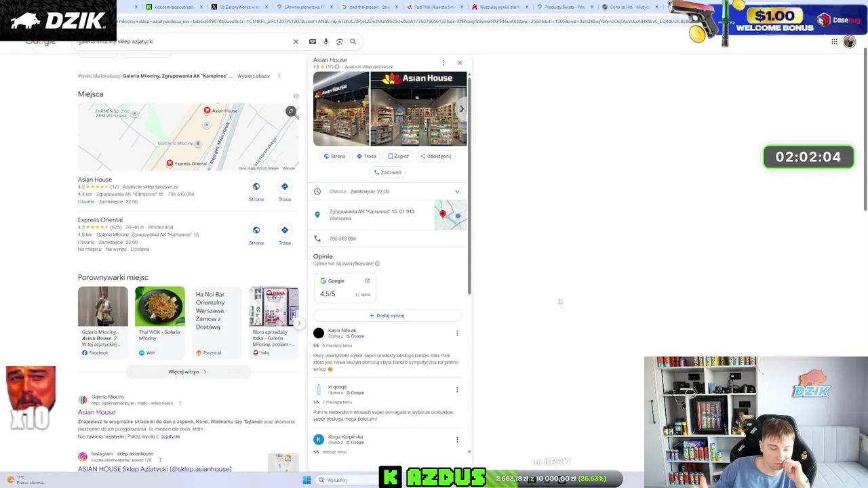Clear the Google search box text

[296, 41]
